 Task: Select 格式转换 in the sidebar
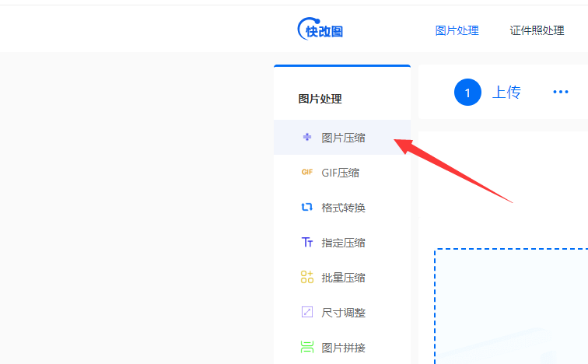coord(342,208)
